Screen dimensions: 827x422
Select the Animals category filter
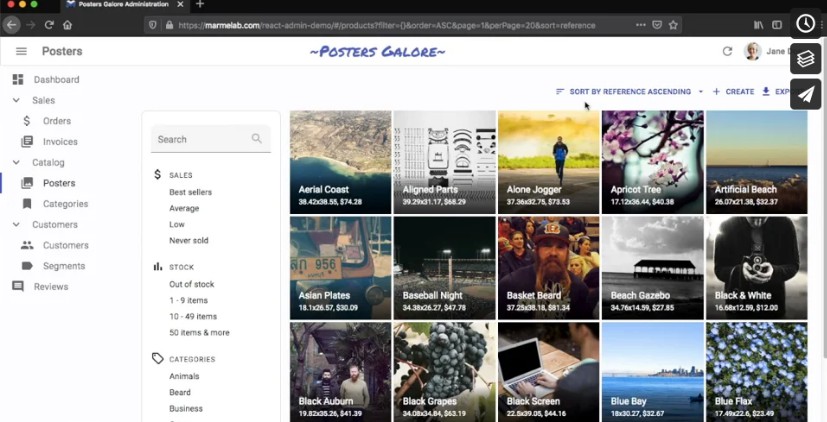184,376
